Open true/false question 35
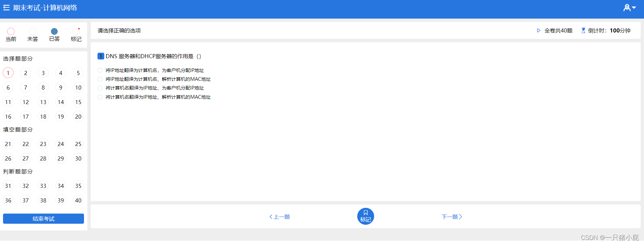Screen dimensions: 644x244 (78, 186)
